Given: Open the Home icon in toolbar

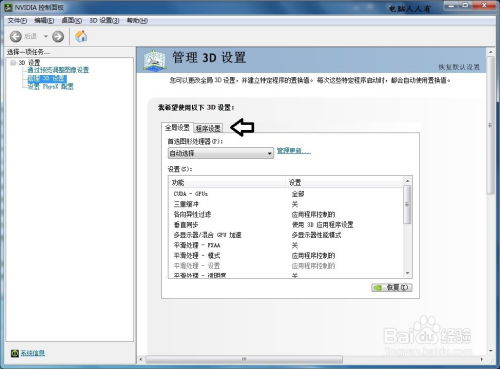Looking at the screenshot, I should tap(81, 36).
